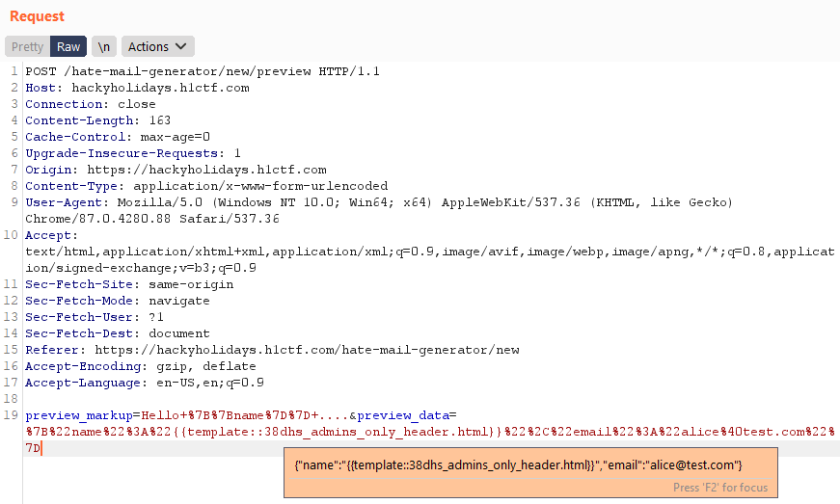Select the Raw view tab
The height and width of the screenshot is (504, 840).
68,46
